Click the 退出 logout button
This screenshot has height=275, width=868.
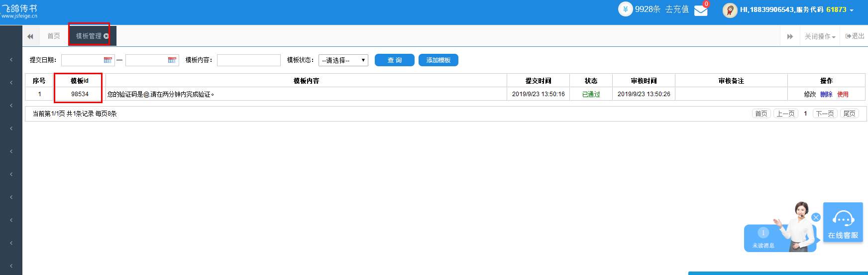coord(855,36)
